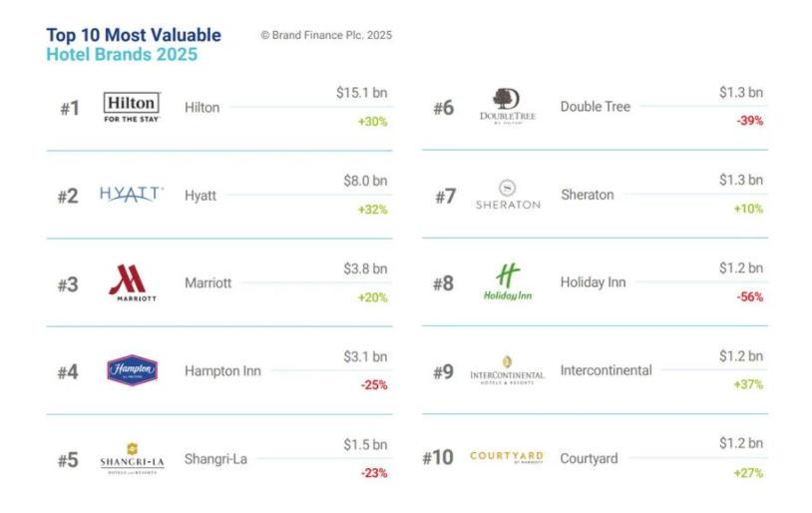
Task: Click the red Marriott logo
Action: click(132, 283)
